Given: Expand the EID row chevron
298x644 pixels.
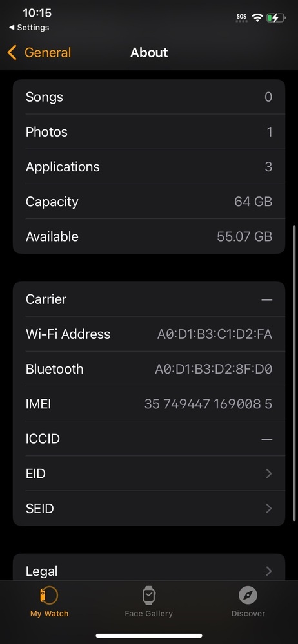Looking at the screenshot, I should coord(269,473).
